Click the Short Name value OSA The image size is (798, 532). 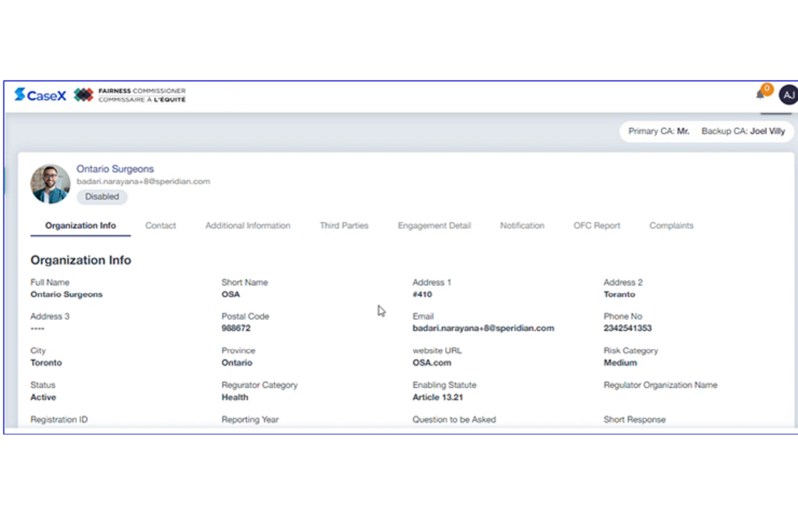(231, 294)
